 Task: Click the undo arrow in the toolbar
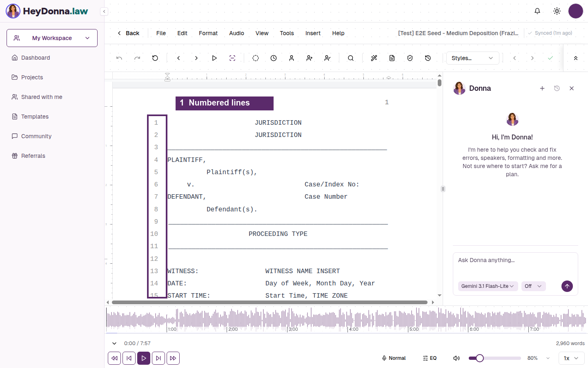click(x=119, y=58)
